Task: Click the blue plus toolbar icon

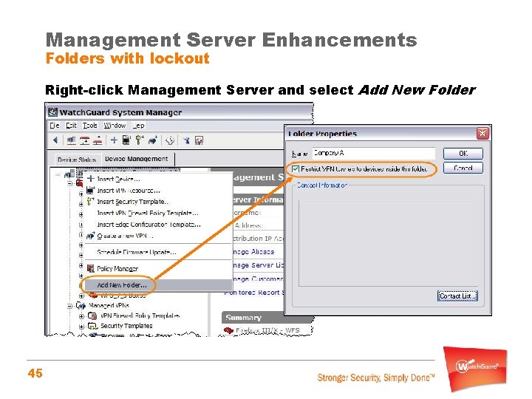Action: pyautogui.click(x=114, y=140)
